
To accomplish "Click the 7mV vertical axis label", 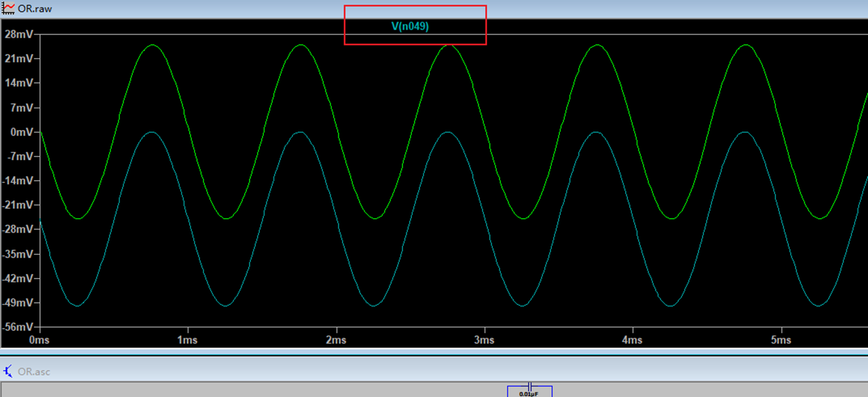I will tap(21, 108).
